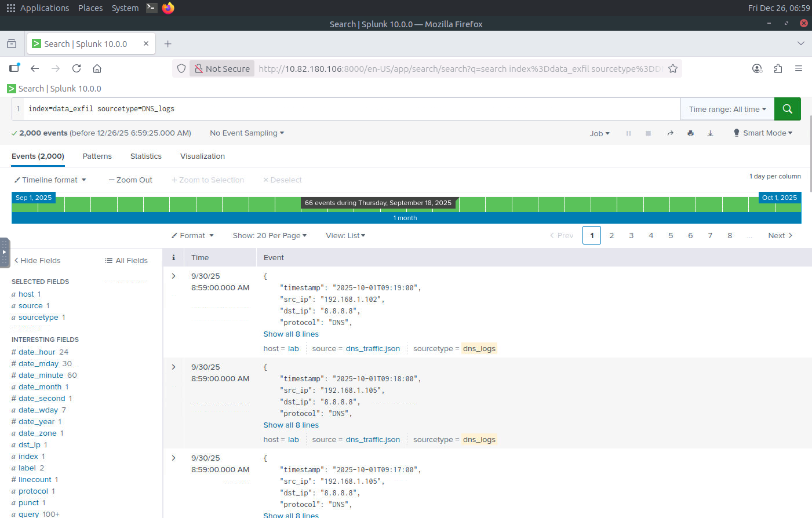This screenshot has height=518, width=812.
Task: Click the green search magnifier button
Action: tap(787, 109)
